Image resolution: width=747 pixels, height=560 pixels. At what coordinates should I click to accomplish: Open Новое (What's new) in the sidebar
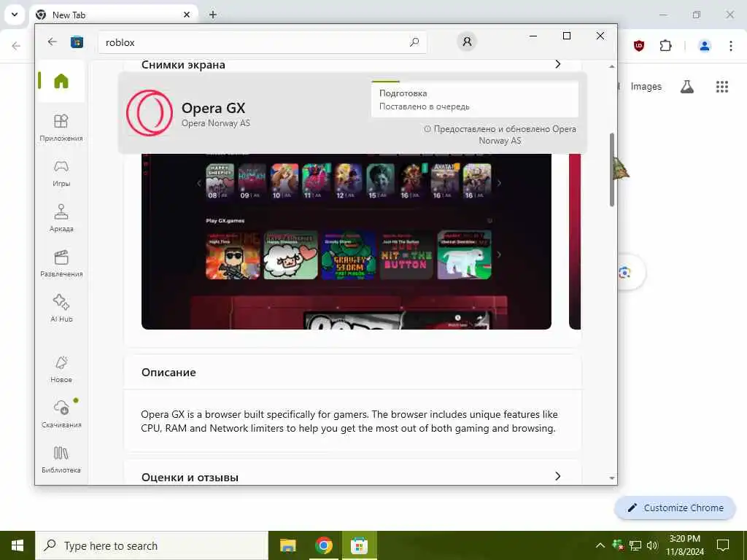[x=61, y=369]
